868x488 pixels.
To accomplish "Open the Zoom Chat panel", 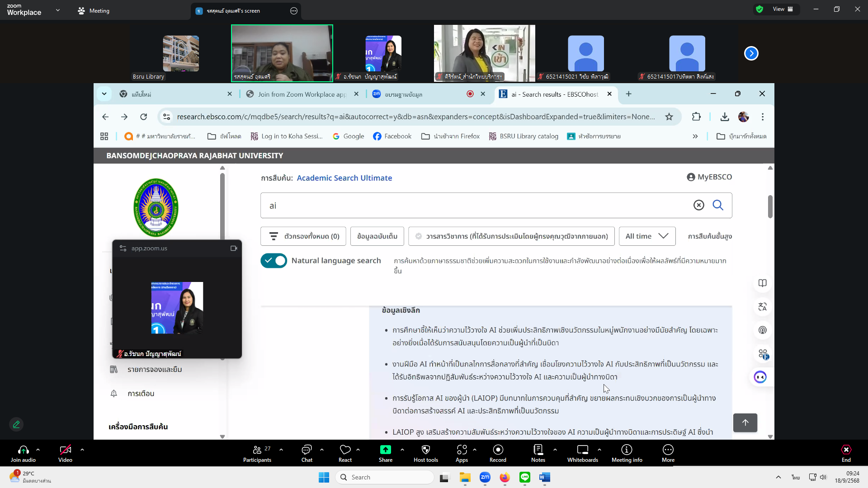I will 307,453.
